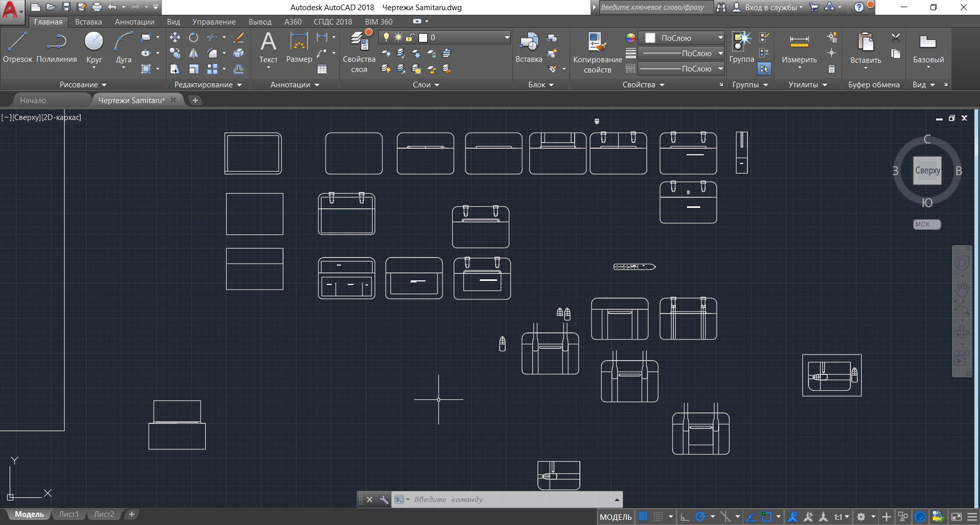Click the Mirror tool icon
The width and height of the screenshot is (980, 525).
193,53
